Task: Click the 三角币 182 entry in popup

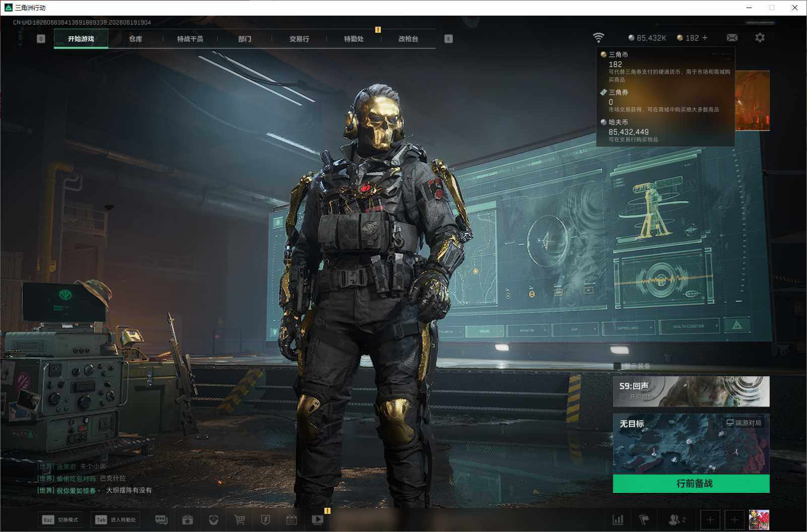Action: pos(665,66)
